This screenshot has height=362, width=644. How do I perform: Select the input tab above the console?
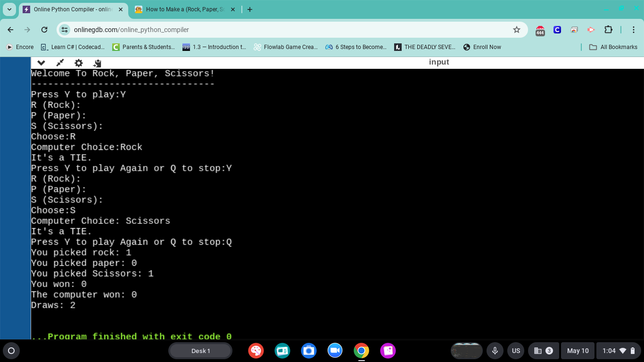(x=439, y=62)
